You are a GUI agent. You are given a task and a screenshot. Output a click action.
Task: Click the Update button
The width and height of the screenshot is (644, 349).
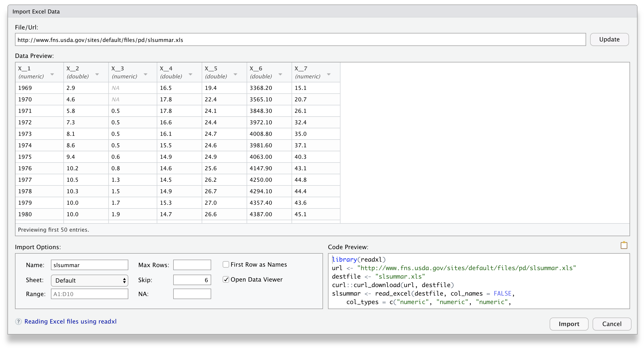tap(610, 39)
